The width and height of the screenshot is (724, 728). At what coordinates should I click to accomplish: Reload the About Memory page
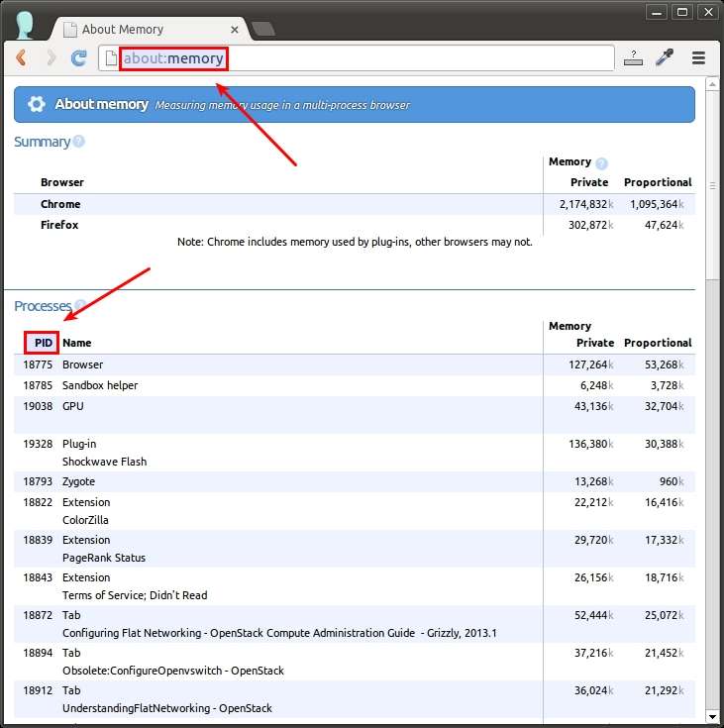79,58
